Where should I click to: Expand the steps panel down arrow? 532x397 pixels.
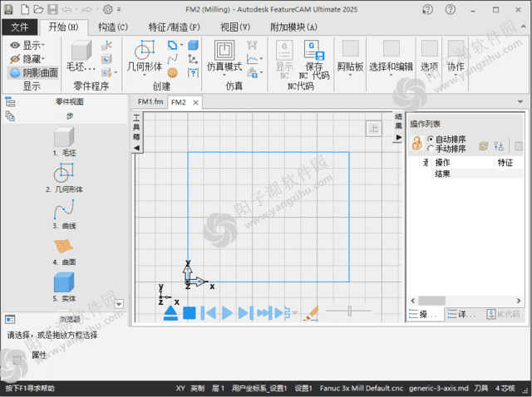pos(119,304)
